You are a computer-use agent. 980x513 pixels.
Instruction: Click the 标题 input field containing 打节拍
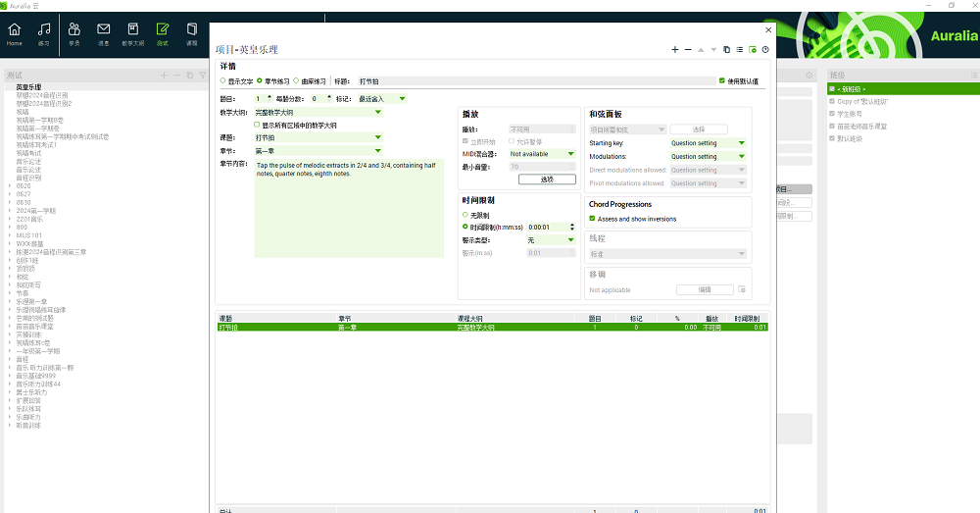[536, 81]
